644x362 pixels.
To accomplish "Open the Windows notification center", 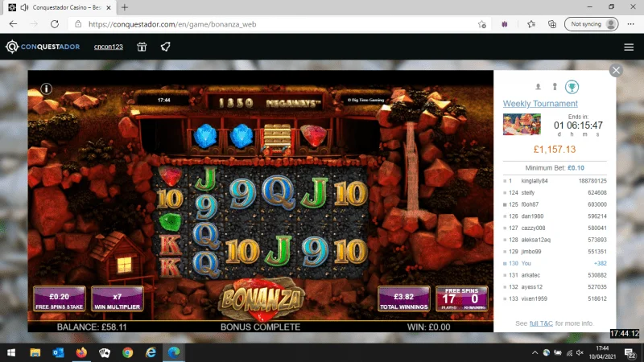I will click(x=630, y=353).
